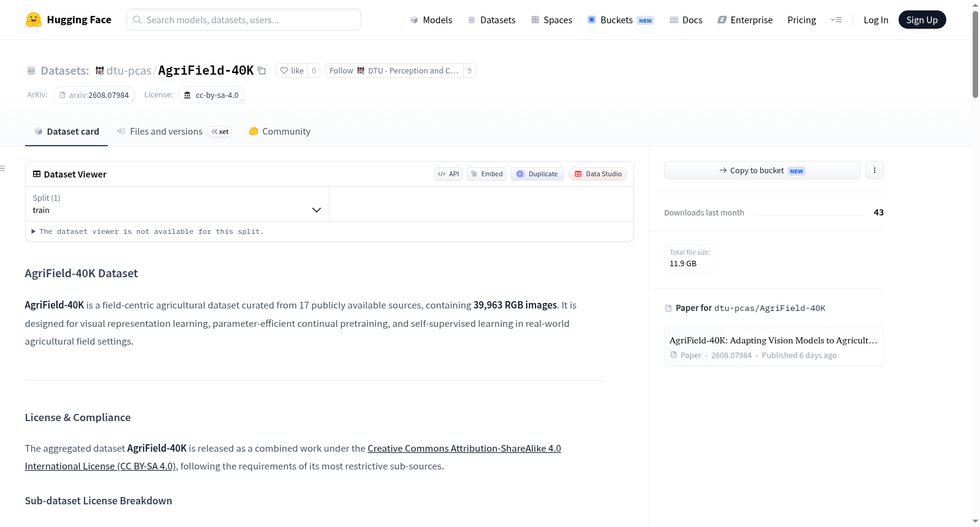Expand the dataset viewer unavailable message
The image size is (980, 527).
coord(148,231)
